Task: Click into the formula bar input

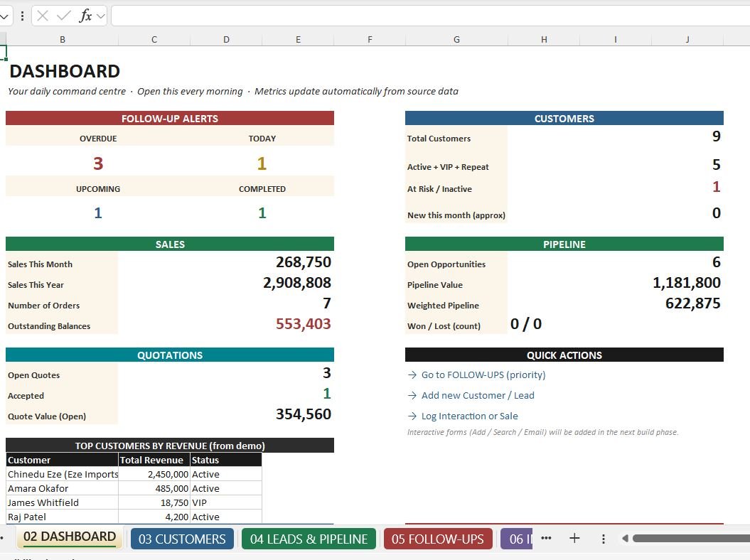Action: [x=431, y=16]
